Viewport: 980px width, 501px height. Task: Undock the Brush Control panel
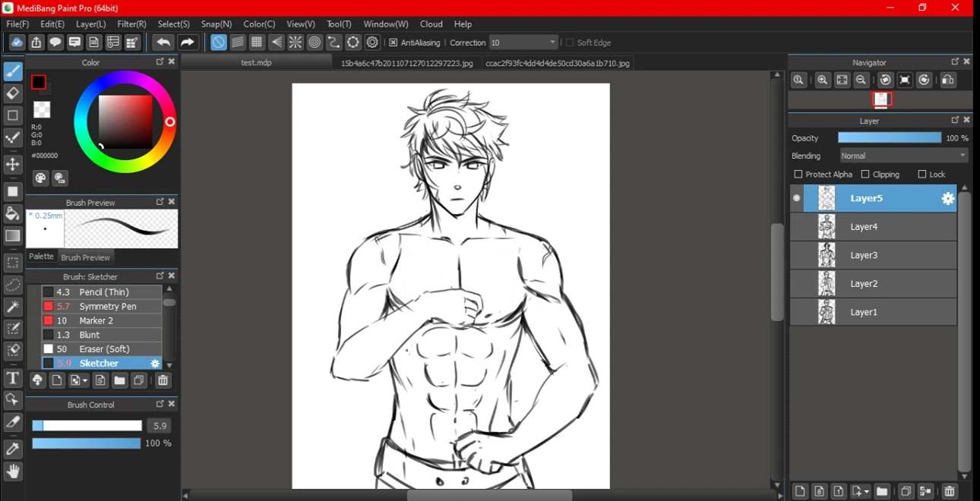160,404
